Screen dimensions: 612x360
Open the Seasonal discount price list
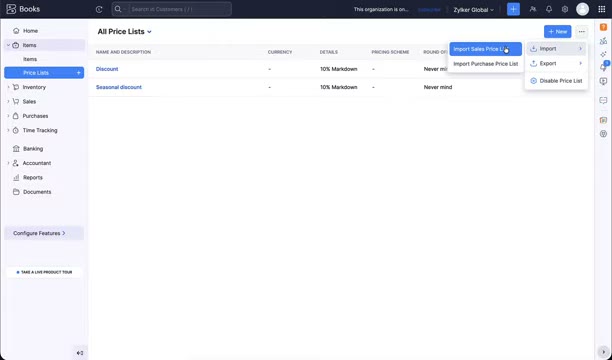click(119, 87)
